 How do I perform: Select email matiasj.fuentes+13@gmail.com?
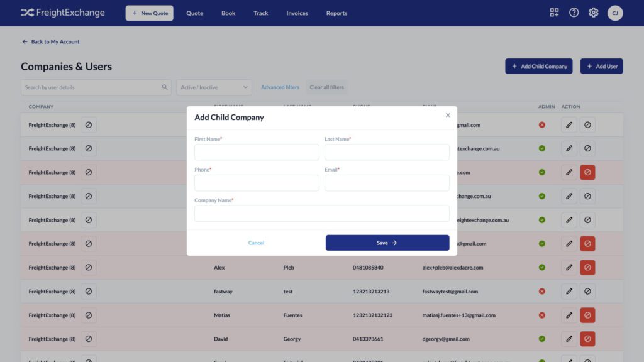[x=458, y=315]
